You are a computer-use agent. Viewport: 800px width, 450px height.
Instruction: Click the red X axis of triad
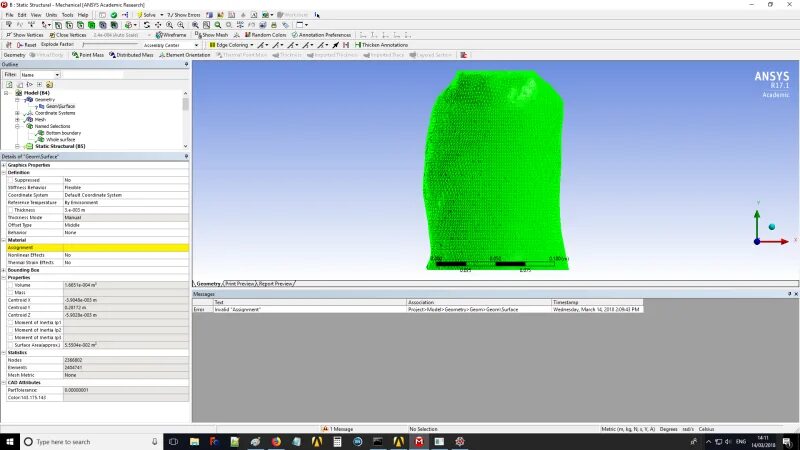774,241
